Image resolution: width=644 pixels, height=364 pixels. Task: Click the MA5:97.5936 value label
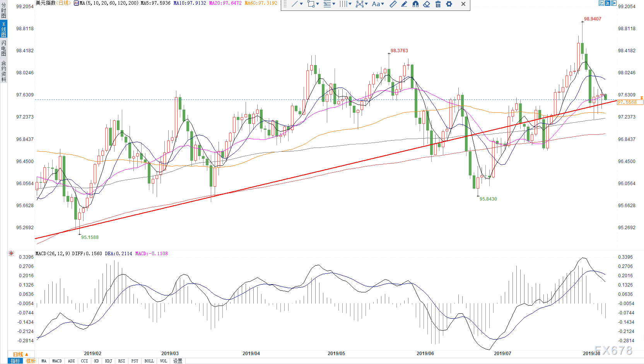(x=155, y=3)
